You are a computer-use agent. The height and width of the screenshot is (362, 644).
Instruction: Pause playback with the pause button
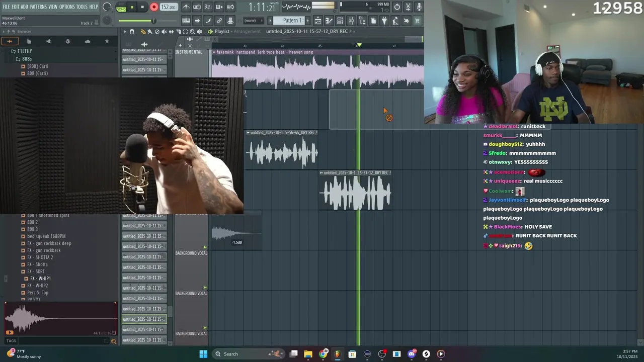[132, 7]
